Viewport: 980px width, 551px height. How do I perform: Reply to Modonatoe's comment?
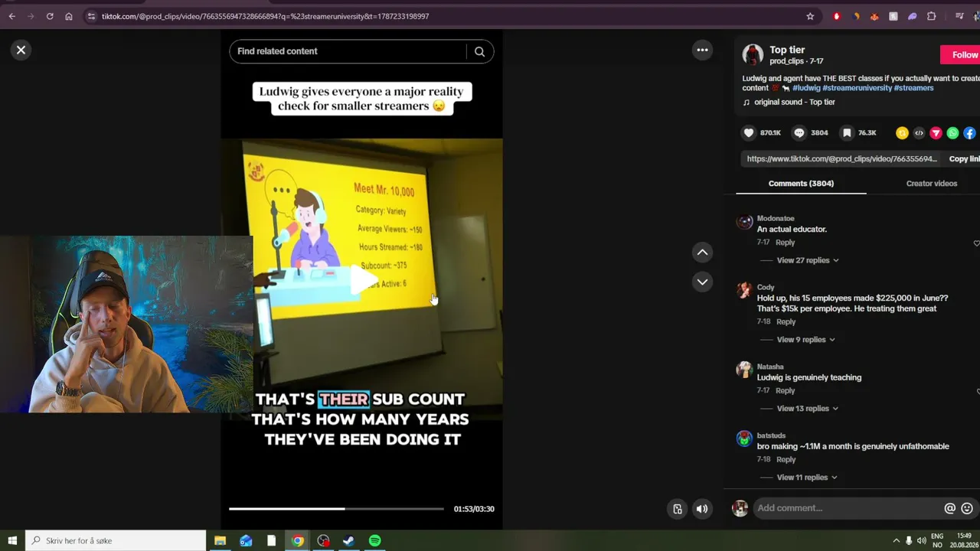click(786, 243)
